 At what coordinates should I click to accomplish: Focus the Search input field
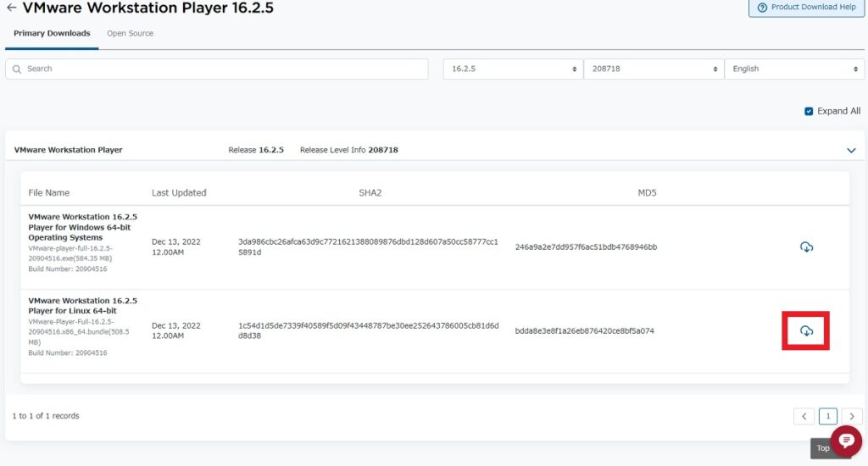[x=216, y=69]
